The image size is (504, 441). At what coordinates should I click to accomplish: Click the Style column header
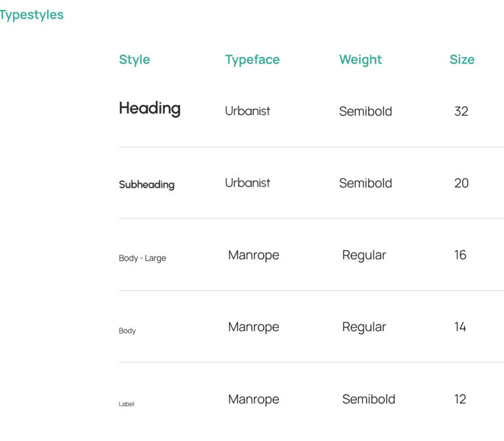pyautogui.click(x=135, y=60)
